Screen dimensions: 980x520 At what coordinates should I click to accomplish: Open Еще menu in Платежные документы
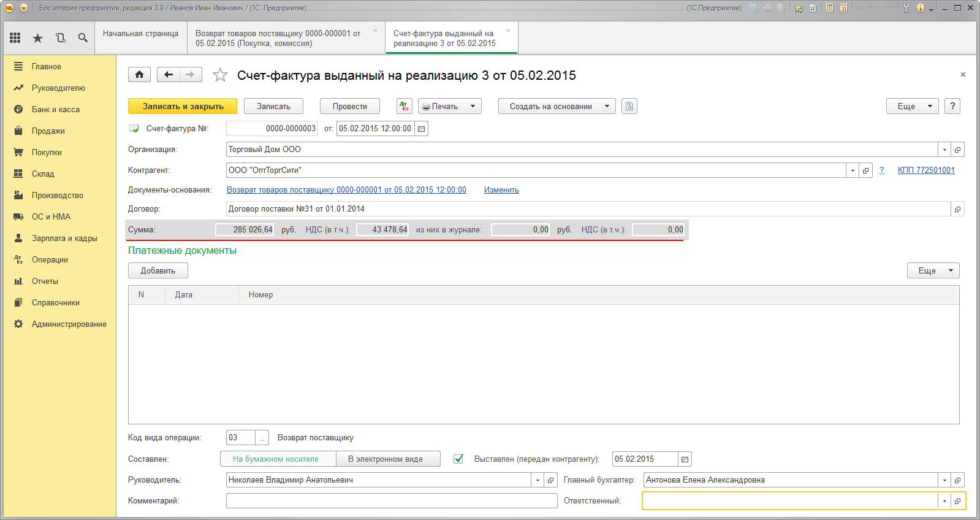click(933, 270)
